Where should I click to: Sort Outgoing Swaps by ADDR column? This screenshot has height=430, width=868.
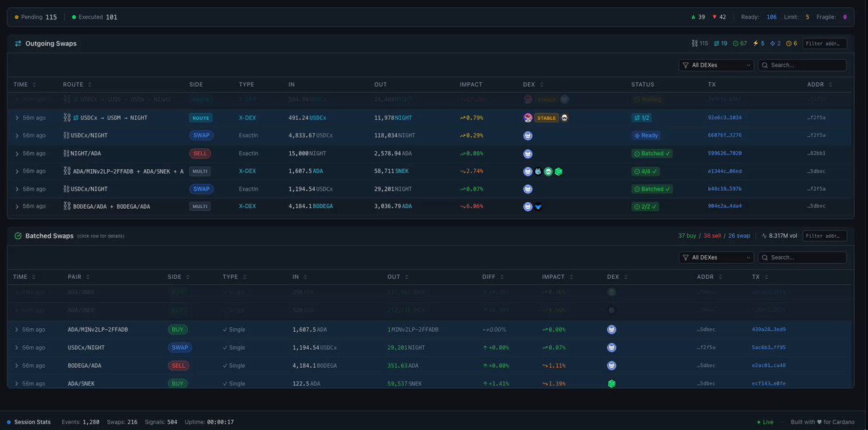coord(819,85)
